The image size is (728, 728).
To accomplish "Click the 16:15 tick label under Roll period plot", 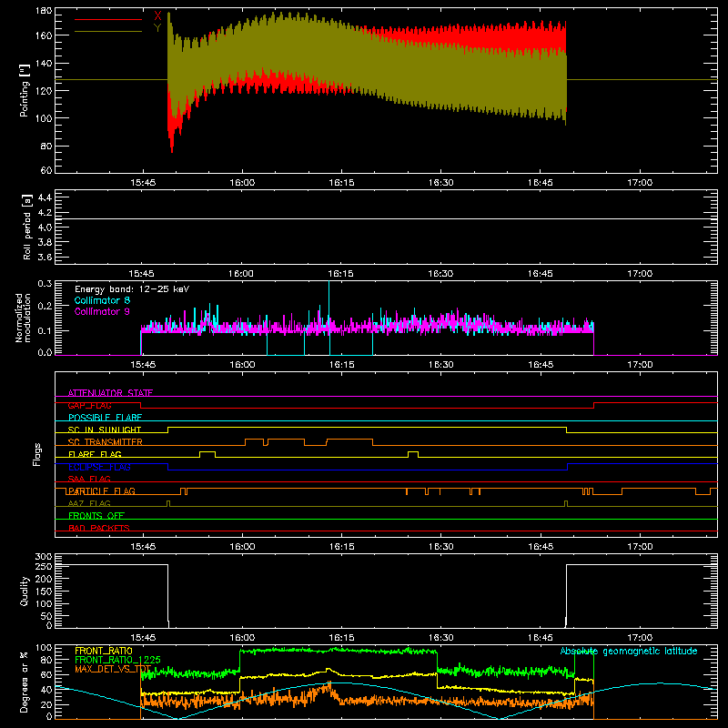I will [341, 274].
